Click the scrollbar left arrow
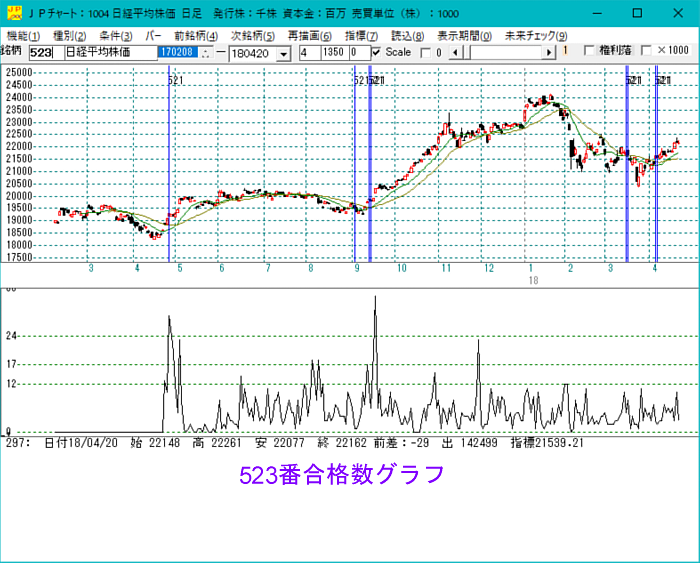The image size is (700, 563). [455, 53]
